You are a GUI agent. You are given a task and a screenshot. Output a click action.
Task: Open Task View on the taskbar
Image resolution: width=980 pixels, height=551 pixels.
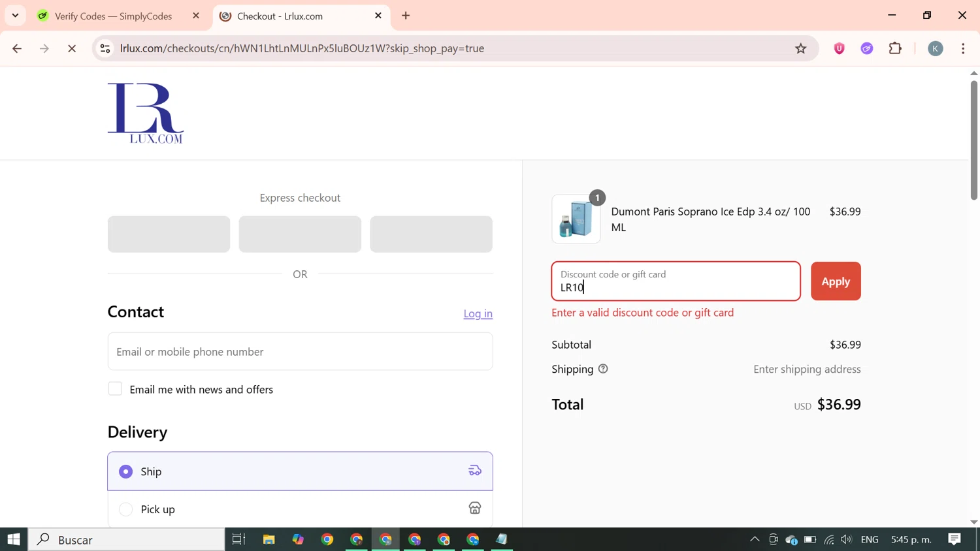pos(238,539)
